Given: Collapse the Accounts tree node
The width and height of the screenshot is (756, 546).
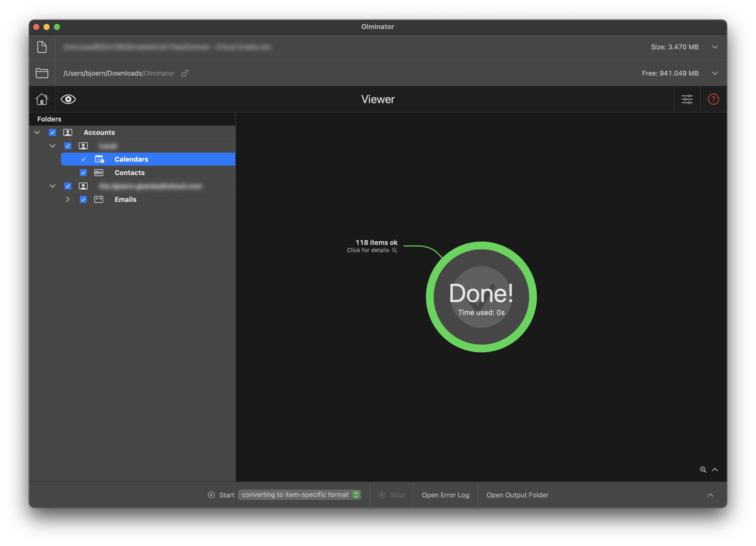Looking at the screenshot, I should [x=37, y=133].
